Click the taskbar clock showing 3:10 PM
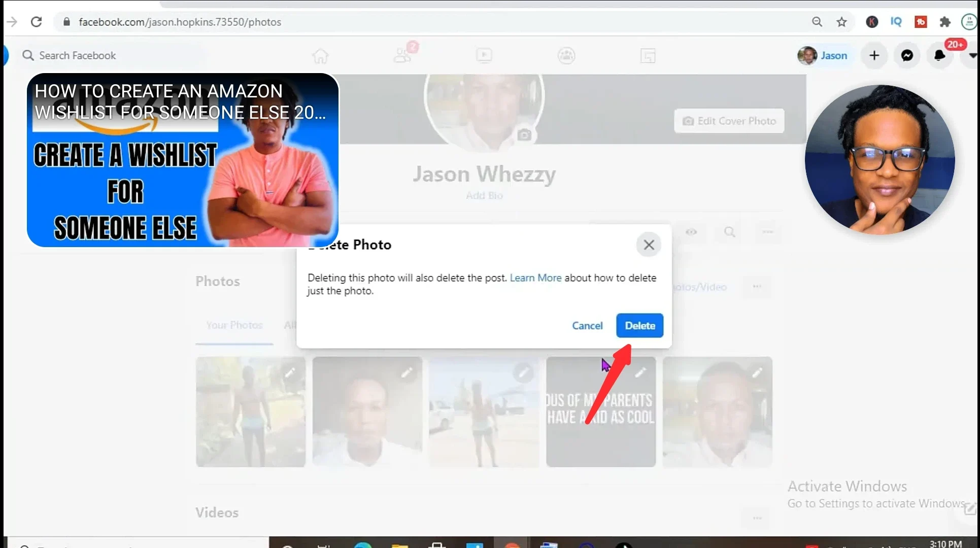The image size is (980, 548). point(945,543)
